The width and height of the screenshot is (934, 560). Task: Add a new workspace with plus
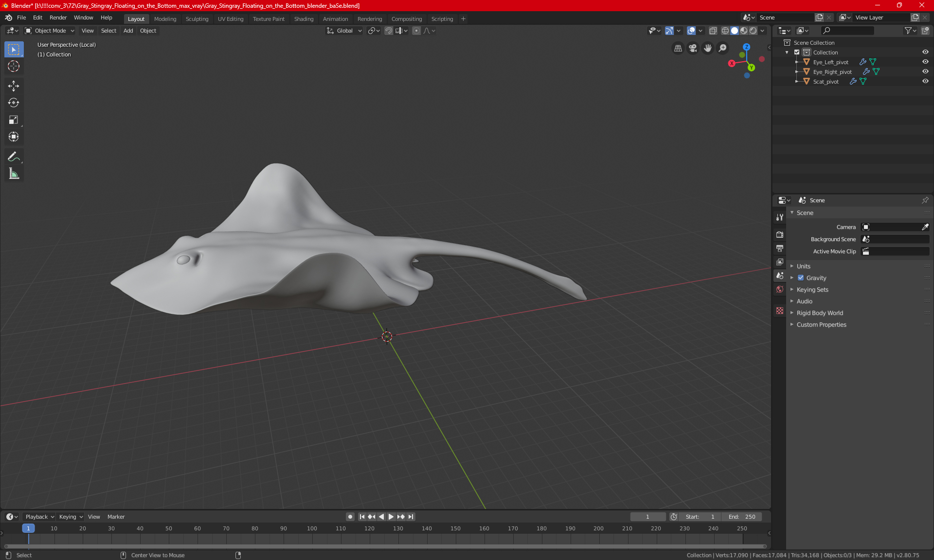[x=463, y=19]
